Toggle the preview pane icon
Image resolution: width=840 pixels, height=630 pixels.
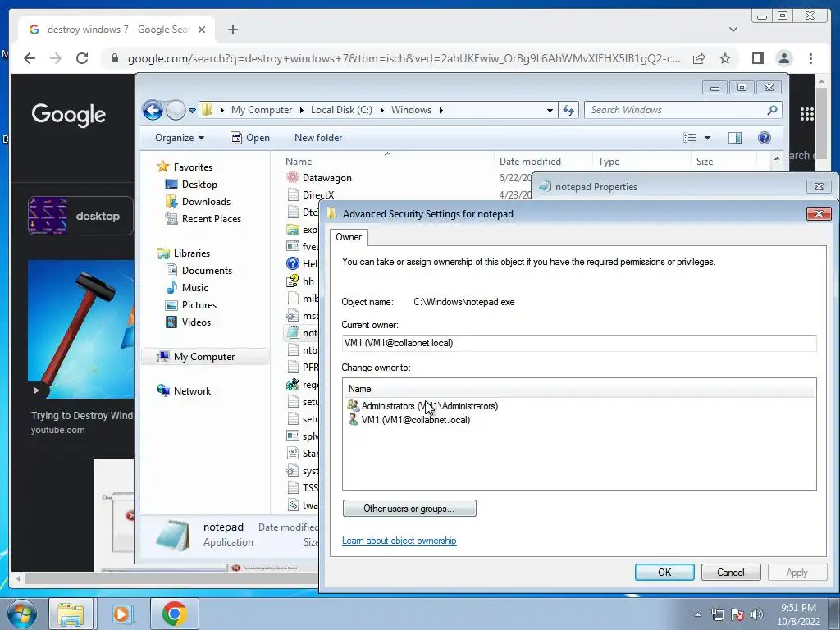(x=735, y=138)
